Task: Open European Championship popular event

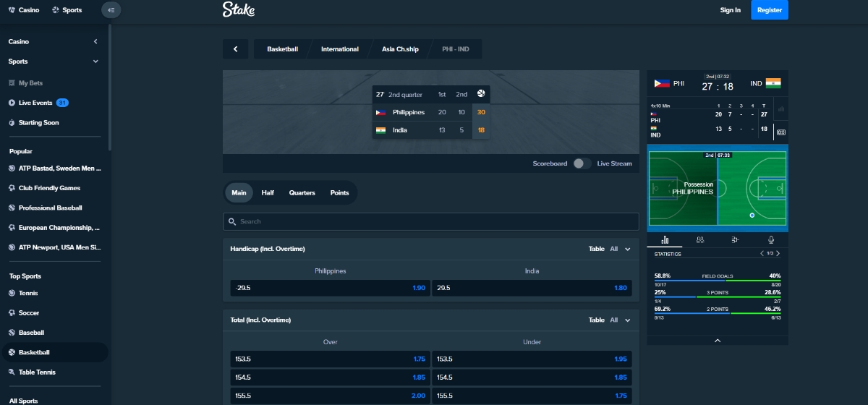Action: [54, 228]
